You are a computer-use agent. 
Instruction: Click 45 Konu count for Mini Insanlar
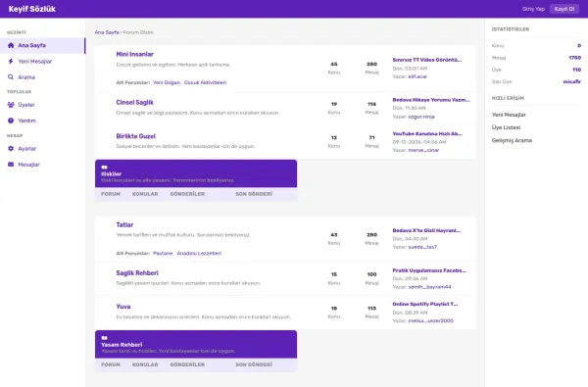coord(334,64)
